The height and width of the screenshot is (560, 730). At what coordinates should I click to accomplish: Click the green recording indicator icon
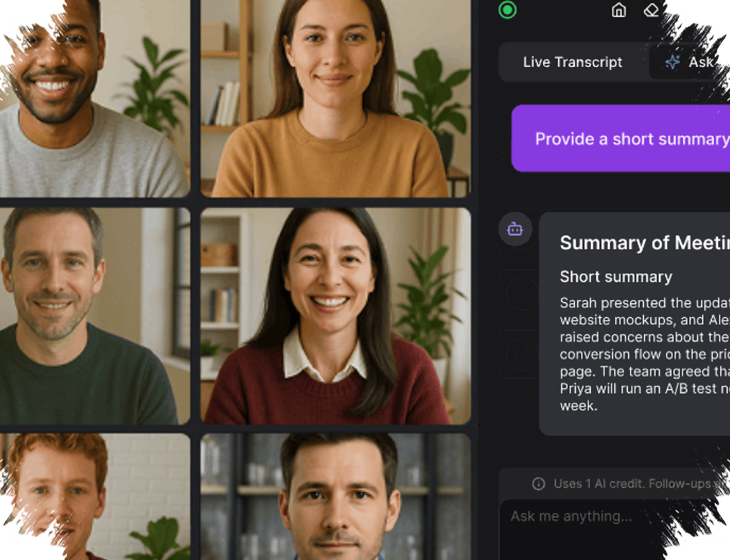click(x=508, y=10)
